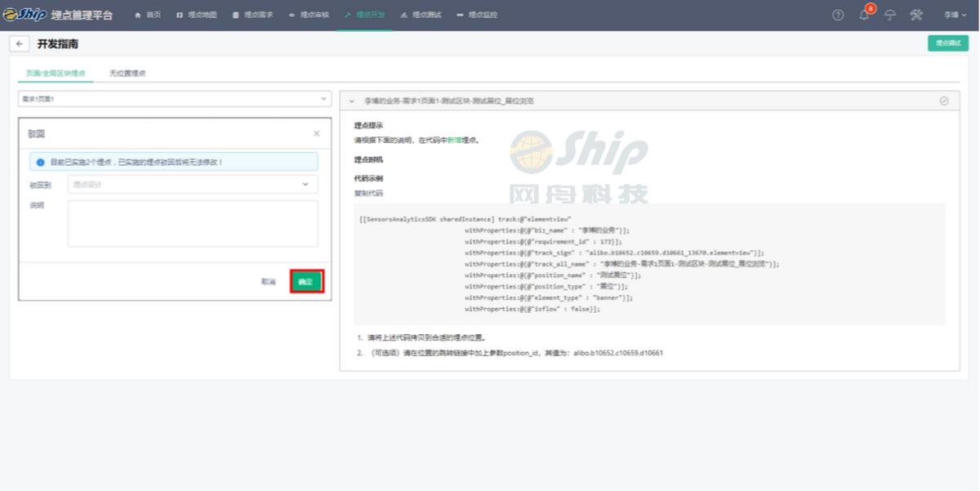The width and height of the screenshot is (980, 491).
Task: Collapse the 李博的业务 code panel chevron
Action: [x=352, y=100]
